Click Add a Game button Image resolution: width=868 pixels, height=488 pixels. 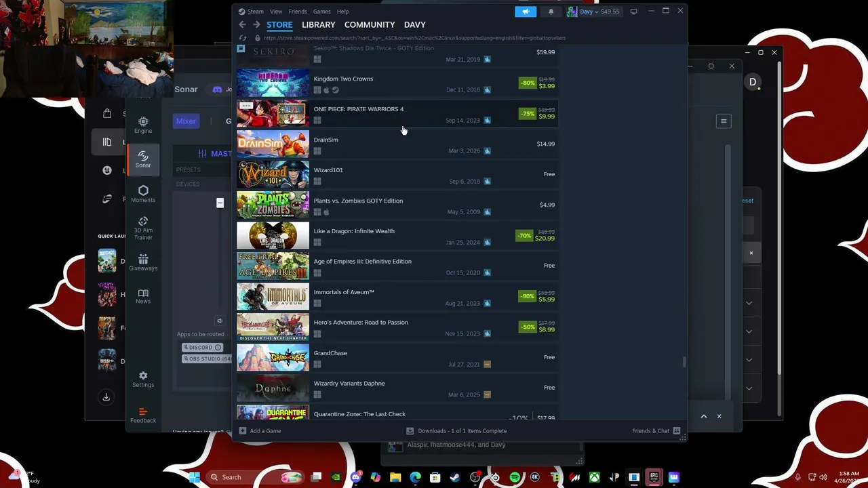260,430
